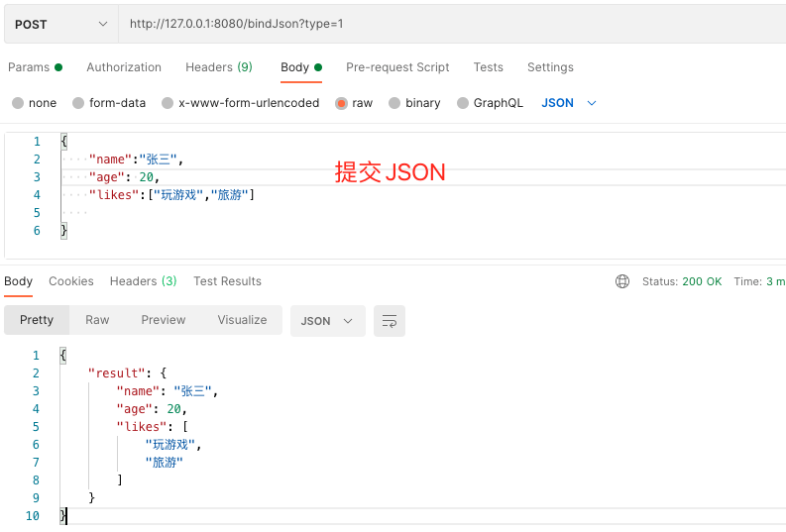Screen dimensions: 786x532
Task: Open the Test Results response tab
Action: click(227, 281)
